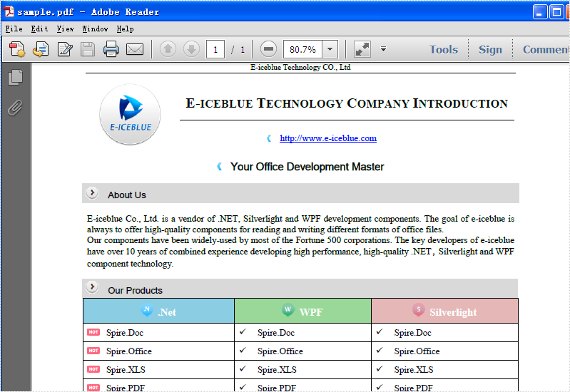This screenshot has width=570, height=392.
Task: Open the Window menu
Action: (x=95, y=29)
